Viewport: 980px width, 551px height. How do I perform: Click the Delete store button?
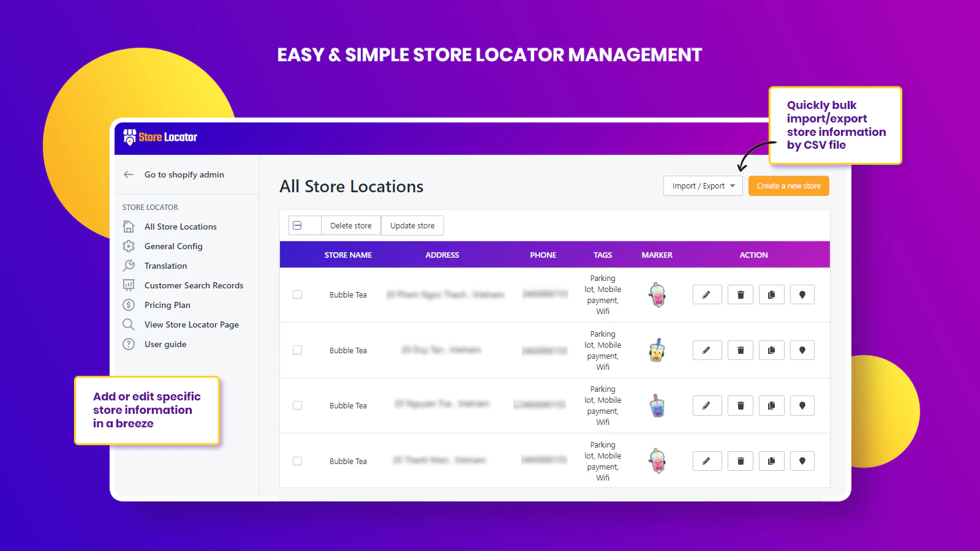click(350, 225)
